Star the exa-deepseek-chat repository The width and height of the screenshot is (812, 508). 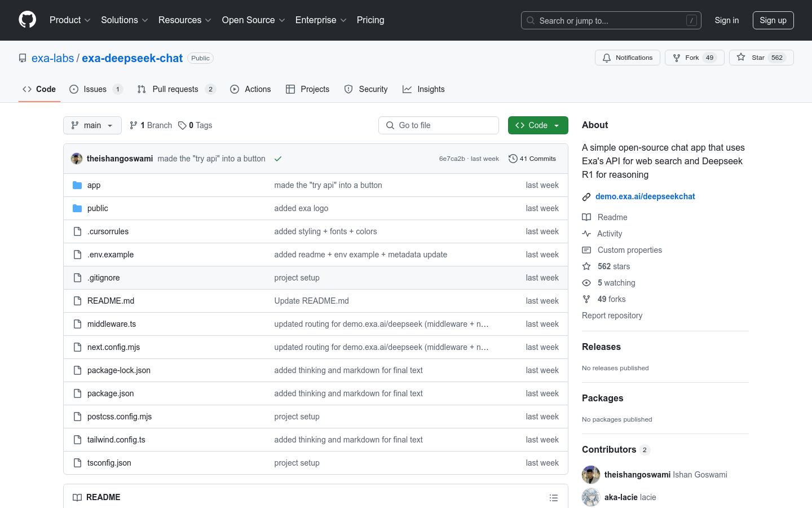click(x=761, y=57)
